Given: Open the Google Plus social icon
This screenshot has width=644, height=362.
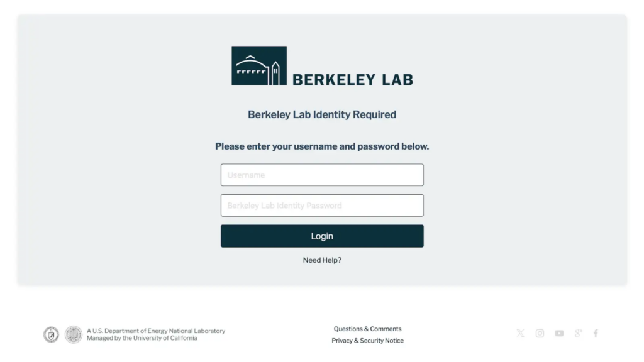Looking at the screenshot, I should [x=579, y=333].
